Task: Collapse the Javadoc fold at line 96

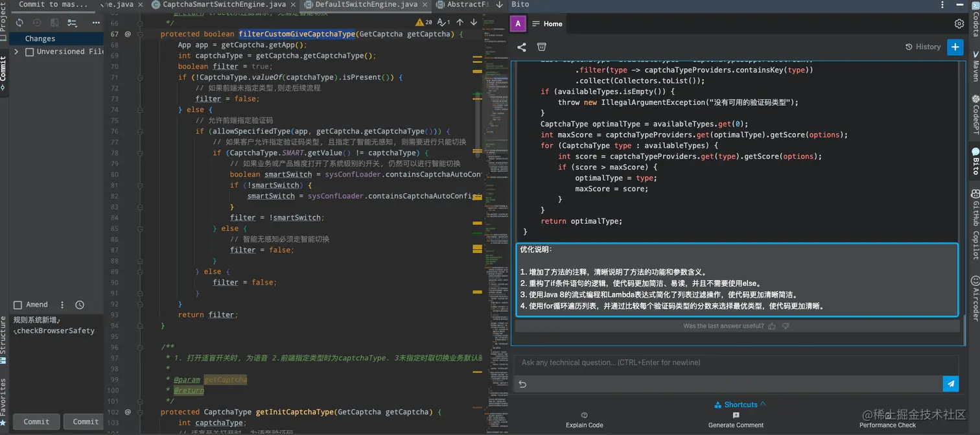Action: pyautogui.click(x=140, y=347)
